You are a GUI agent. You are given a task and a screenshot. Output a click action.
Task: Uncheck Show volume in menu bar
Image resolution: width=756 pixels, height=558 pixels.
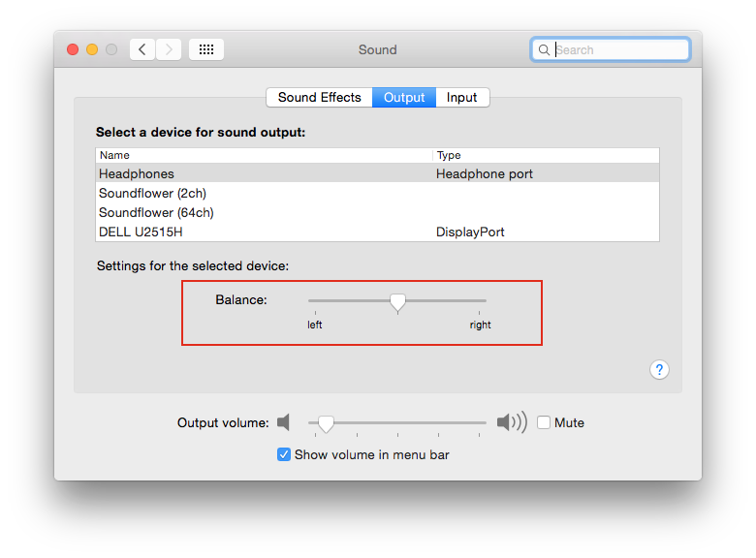[x=284, y=454]
